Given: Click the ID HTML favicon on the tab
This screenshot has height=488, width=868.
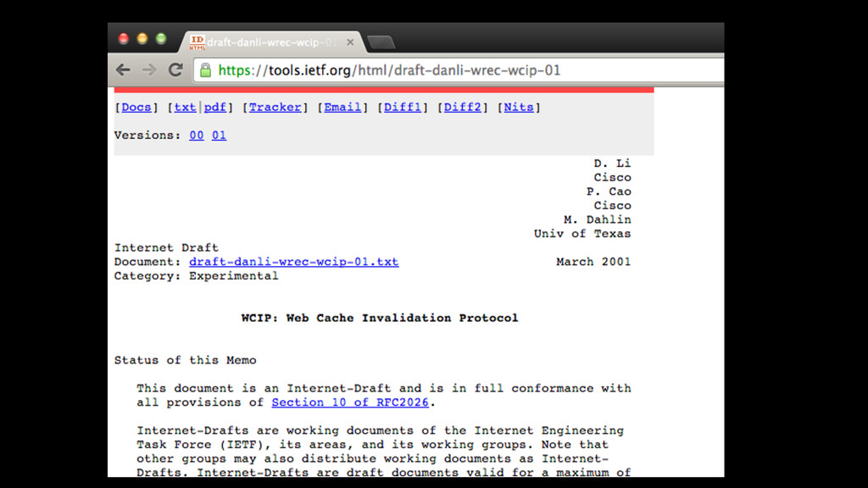Looking at the screenshot, I should [197, 42].
